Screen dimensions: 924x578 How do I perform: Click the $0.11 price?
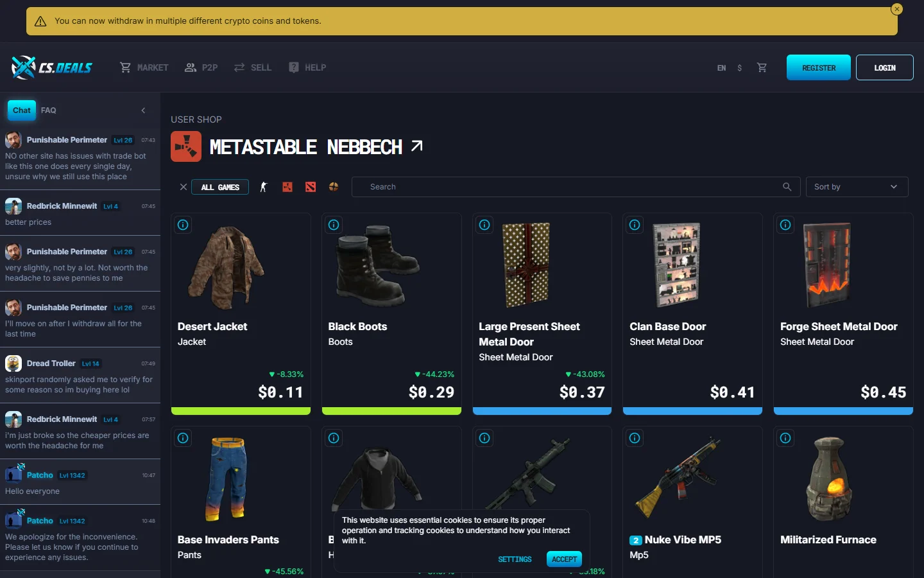coord(280,392)
